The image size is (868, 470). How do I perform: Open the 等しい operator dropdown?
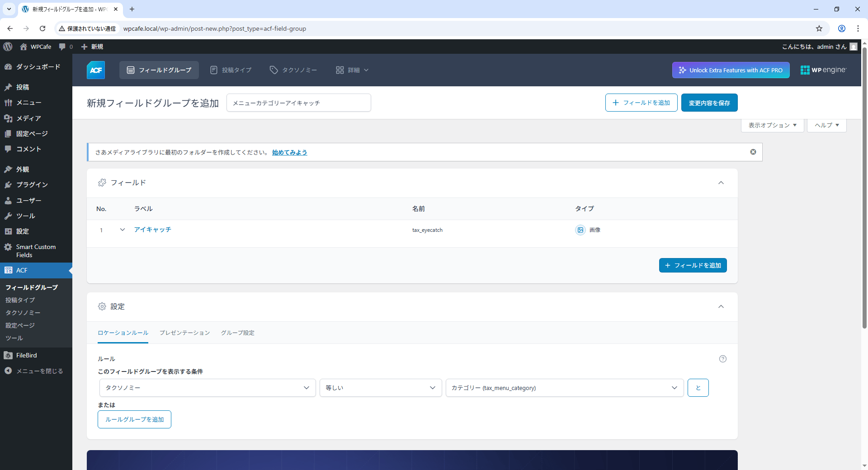coord(380,388)
